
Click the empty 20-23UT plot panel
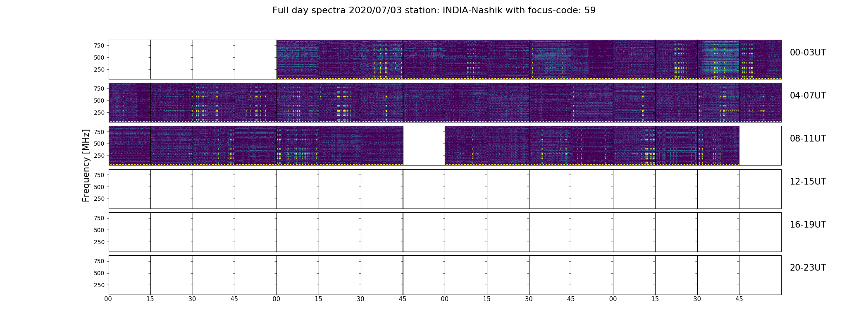[445, 275]
